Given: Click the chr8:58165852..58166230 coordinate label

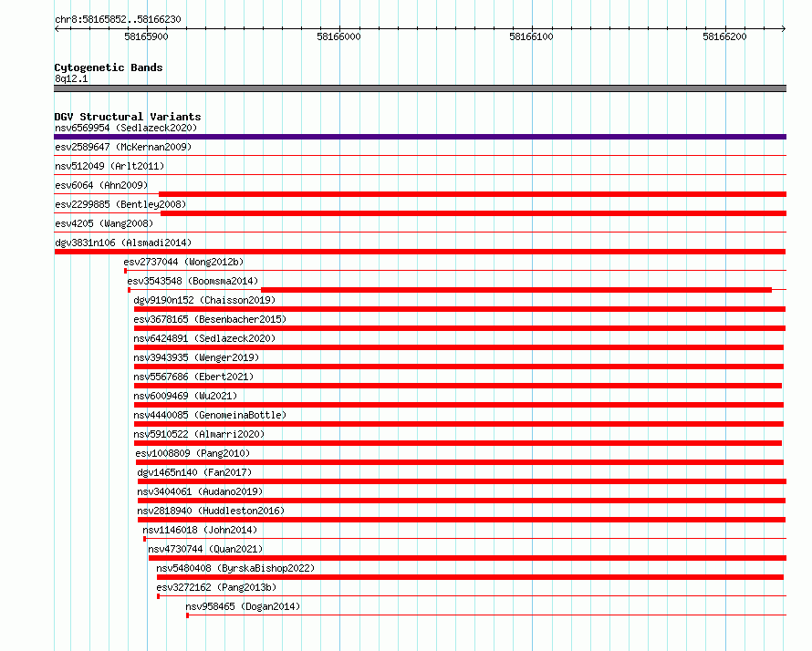Looking at the screenshot, I should point(118,19).
